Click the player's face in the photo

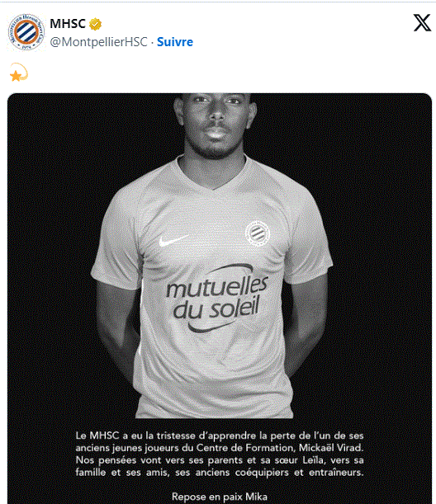[216, 122]
